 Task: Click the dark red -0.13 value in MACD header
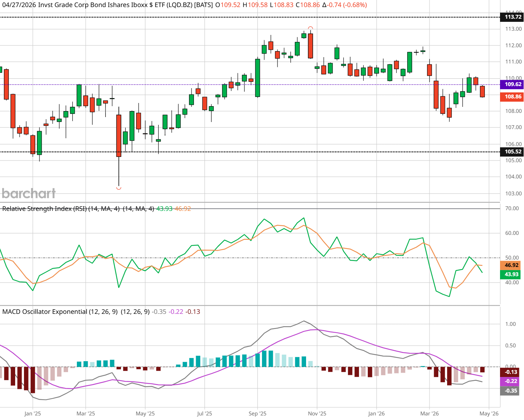click(193, 312)
